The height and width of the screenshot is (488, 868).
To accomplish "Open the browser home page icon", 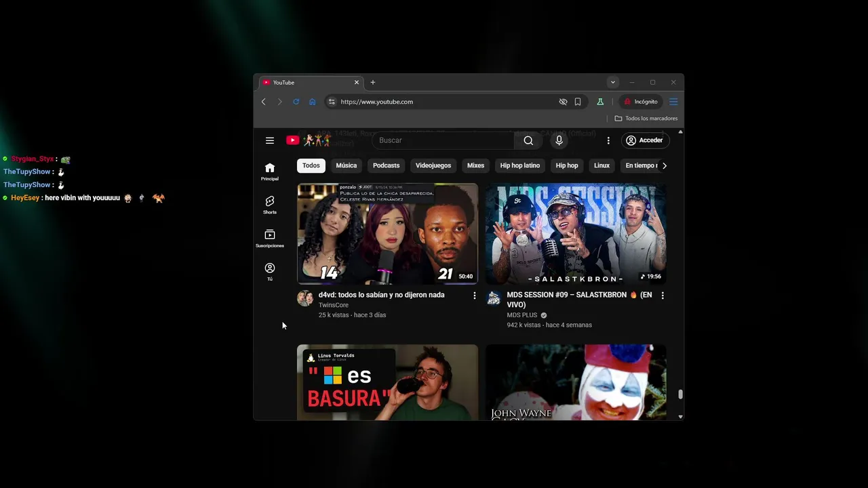I will [312, 102].
